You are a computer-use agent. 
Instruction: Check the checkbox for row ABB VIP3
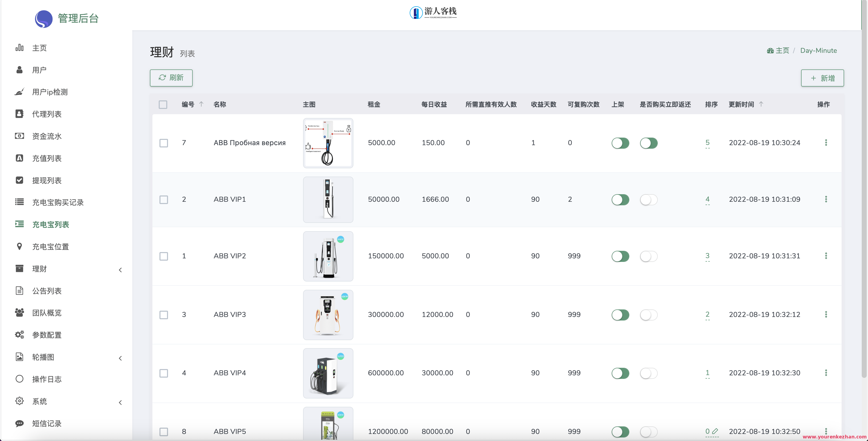(164, 315)
